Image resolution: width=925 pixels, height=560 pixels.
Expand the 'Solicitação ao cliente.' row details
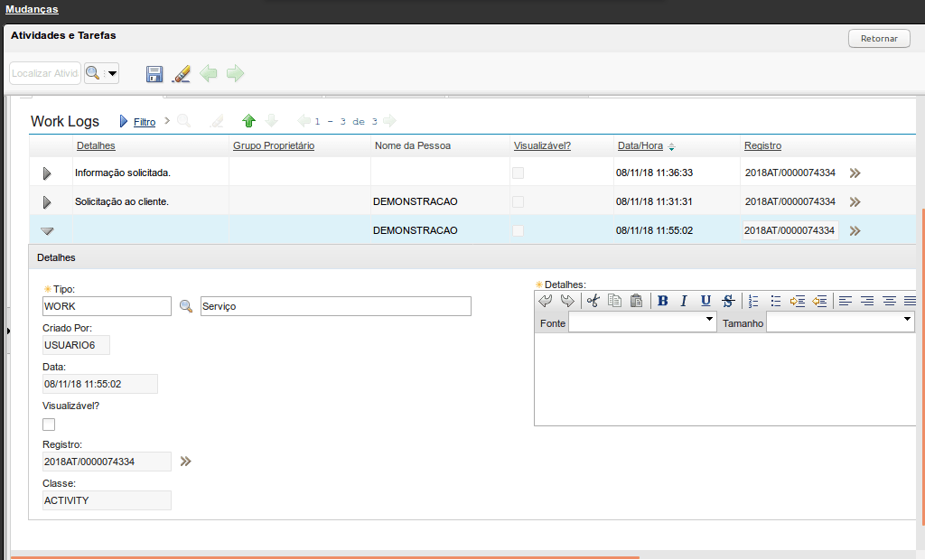point(47,202)
